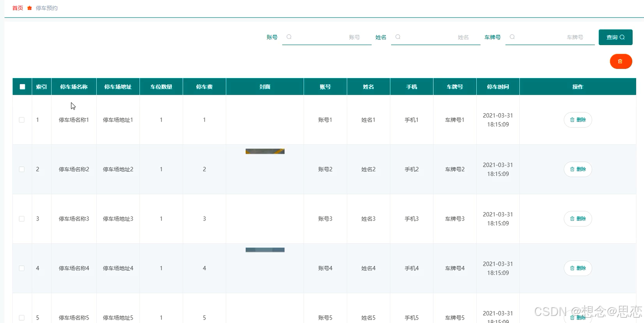Click the 车牌号 column header

tap(455, 87)
